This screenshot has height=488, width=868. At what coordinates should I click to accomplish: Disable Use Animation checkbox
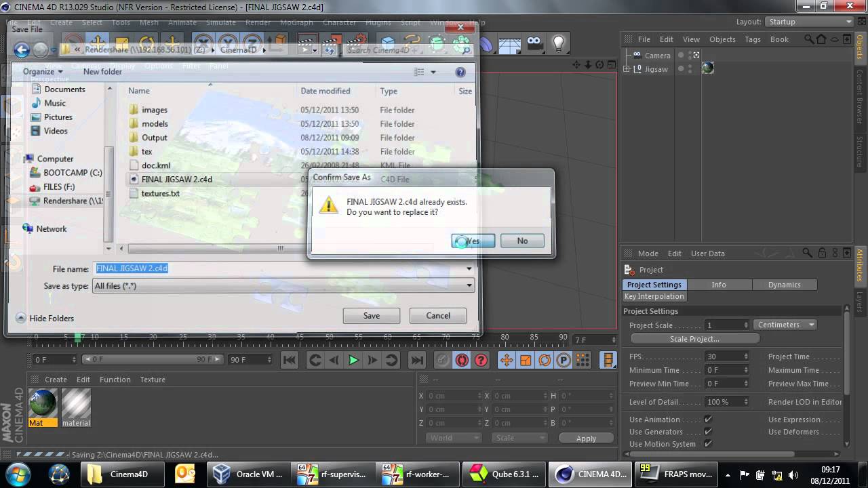pos(708,420)
